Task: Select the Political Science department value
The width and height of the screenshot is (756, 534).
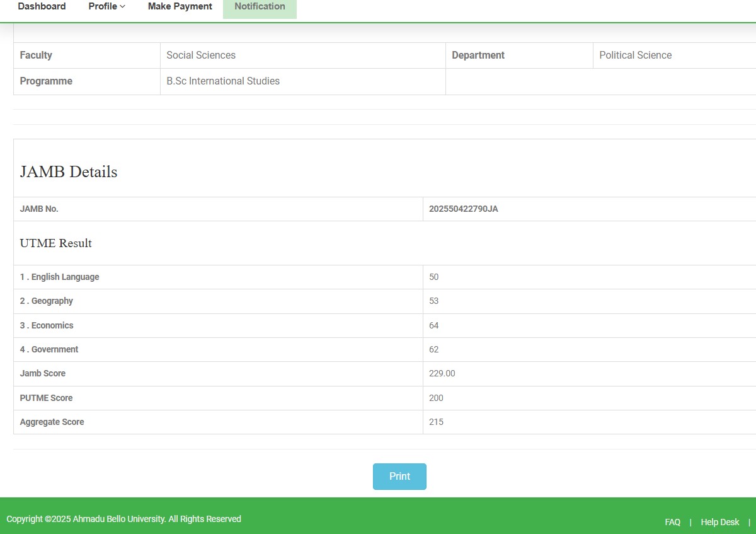Action: coord(635,55)
